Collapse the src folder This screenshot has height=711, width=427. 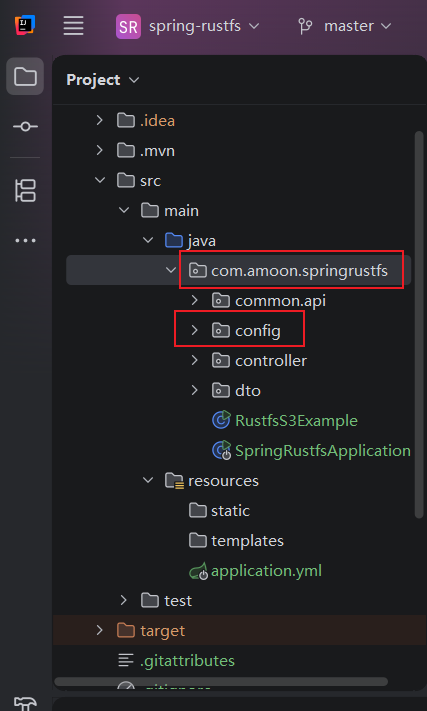(100, 180)
